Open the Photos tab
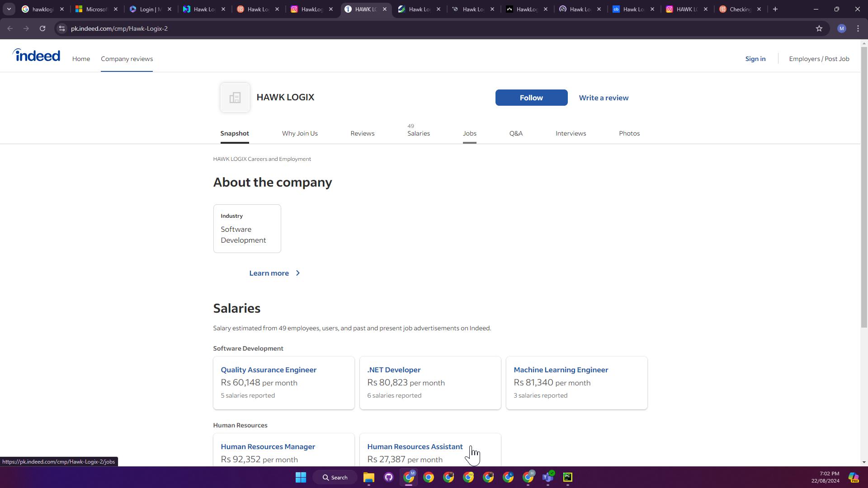This screenshot has width=868, height=488. [629, 133]
